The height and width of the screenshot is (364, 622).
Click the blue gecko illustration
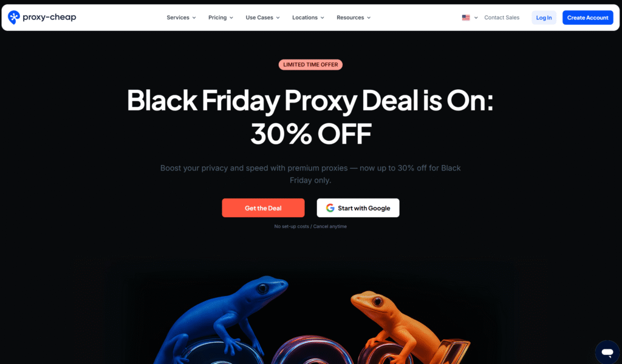pyautogui.click(x=221, y=317)
